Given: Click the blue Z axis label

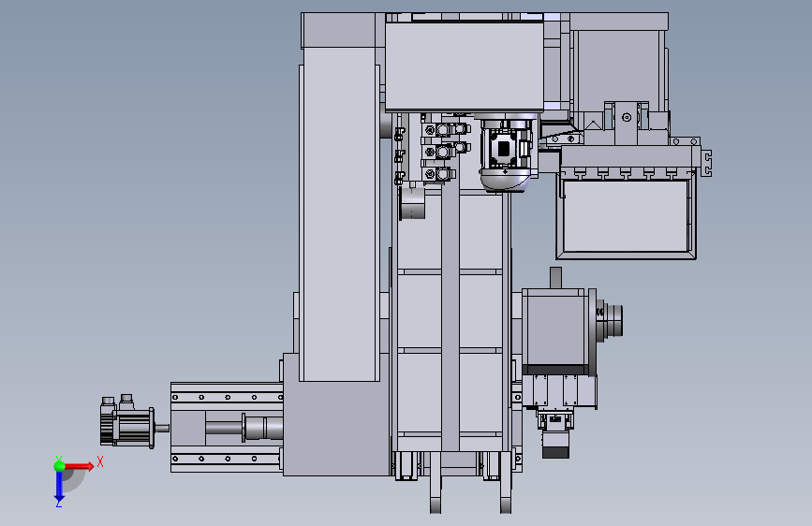Looking at the screenshot, I should (59, 504).
